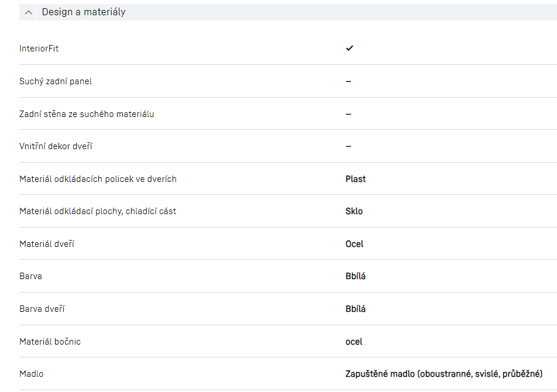
Task: Select the Suchý zadní panel label
Action: (56, 81)
